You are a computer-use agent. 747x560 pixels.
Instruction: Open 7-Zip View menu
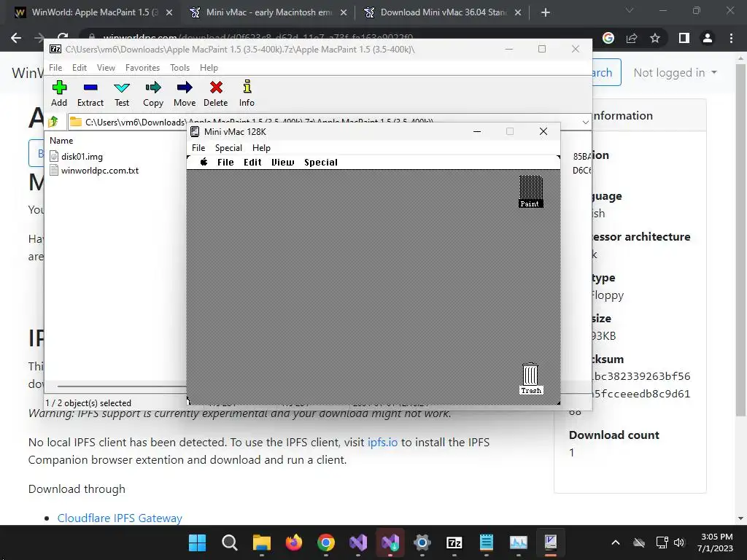tap(106, 68)
